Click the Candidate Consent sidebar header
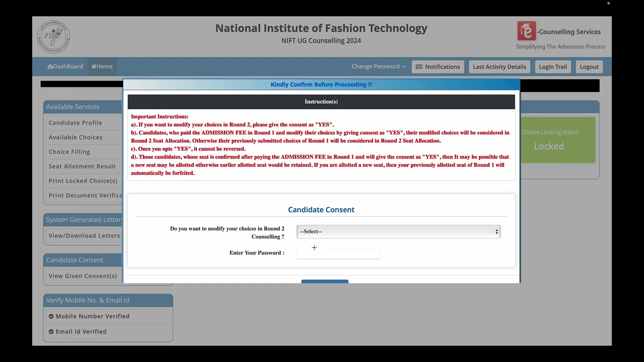Screen dimensions: 644x362 click(83, 260)
